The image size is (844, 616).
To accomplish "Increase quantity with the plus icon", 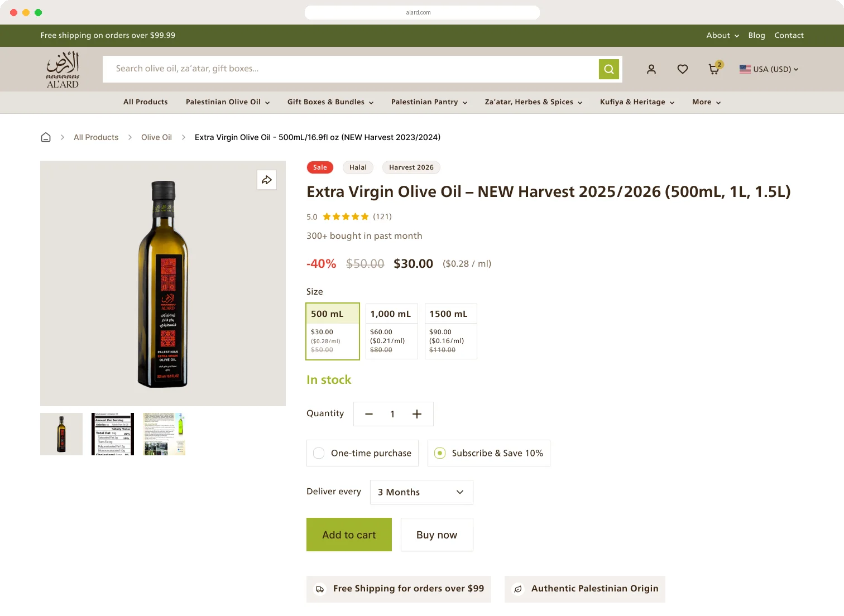I will tap(417, 414).
